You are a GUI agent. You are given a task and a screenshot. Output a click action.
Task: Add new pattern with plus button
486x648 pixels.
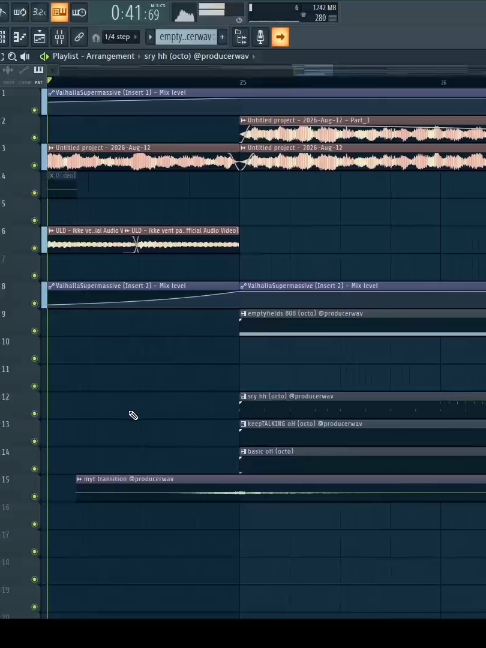pos(222,37)
